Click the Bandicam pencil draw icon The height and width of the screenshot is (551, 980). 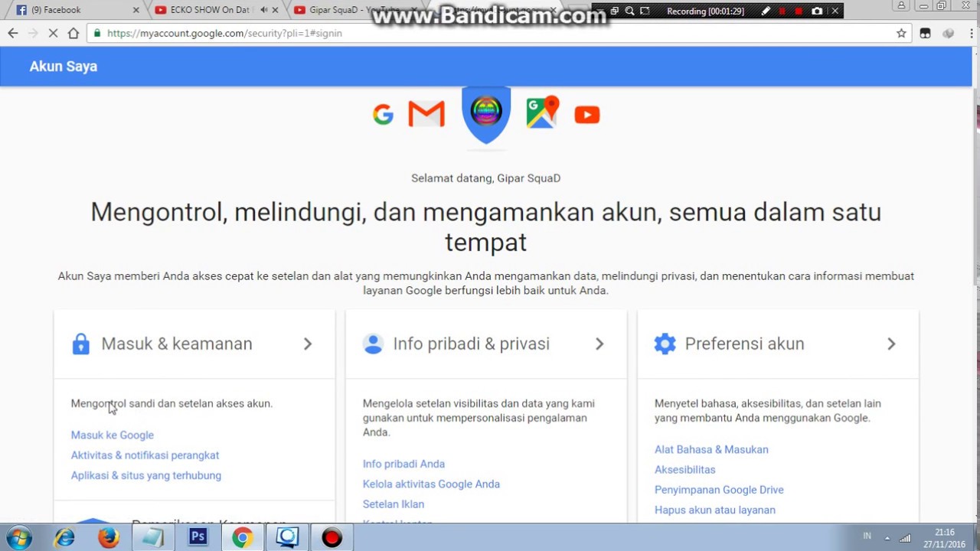tap(765, 11)
